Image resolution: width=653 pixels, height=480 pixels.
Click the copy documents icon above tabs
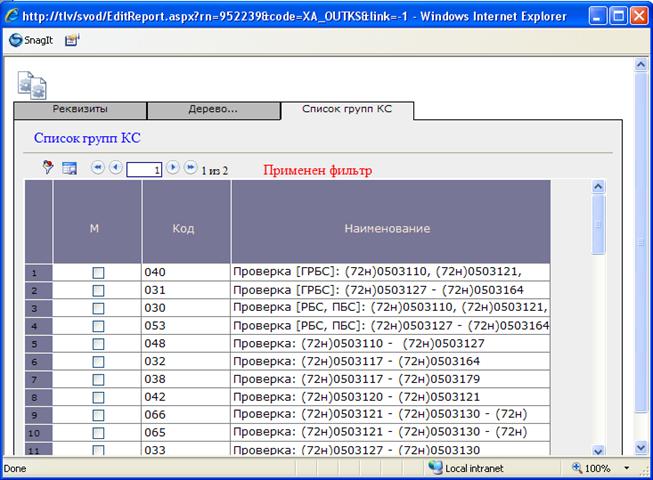[32, 84]
